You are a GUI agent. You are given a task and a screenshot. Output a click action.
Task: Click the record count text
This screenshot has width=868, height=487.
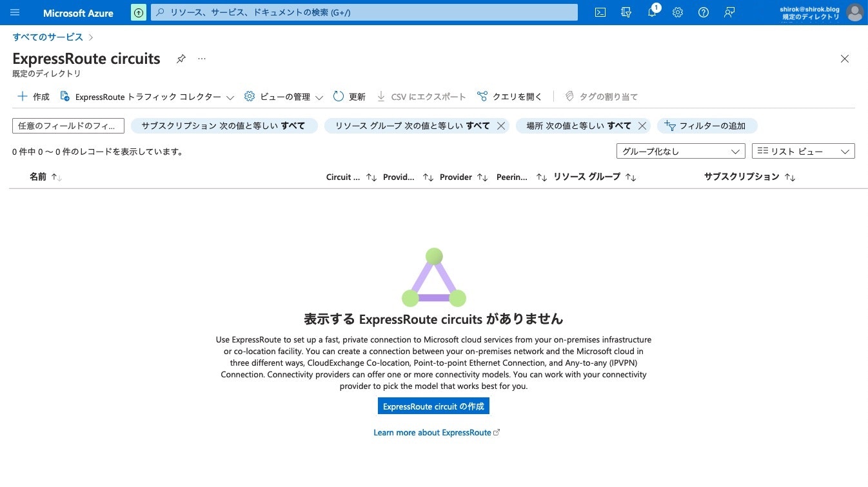pyautogui.click(x=98, y=152)
